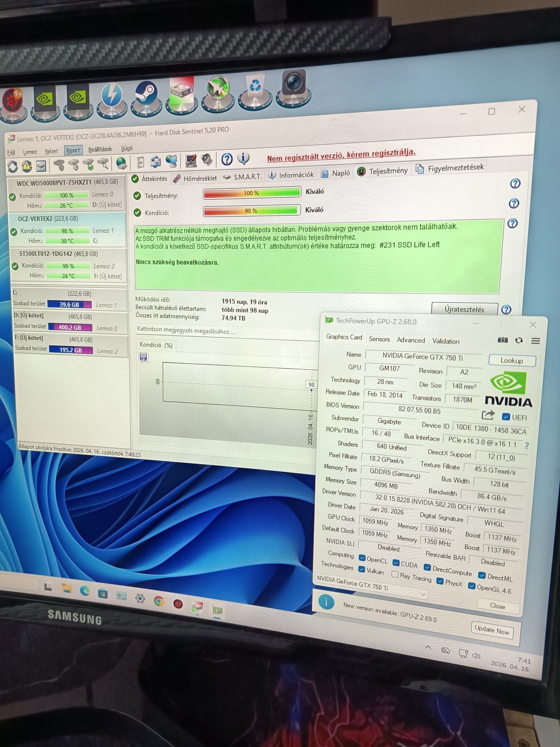Click the GPU-Z refresh icon
Image resolution: width=560 pixels, height=747 pixels.
point(519,340)
